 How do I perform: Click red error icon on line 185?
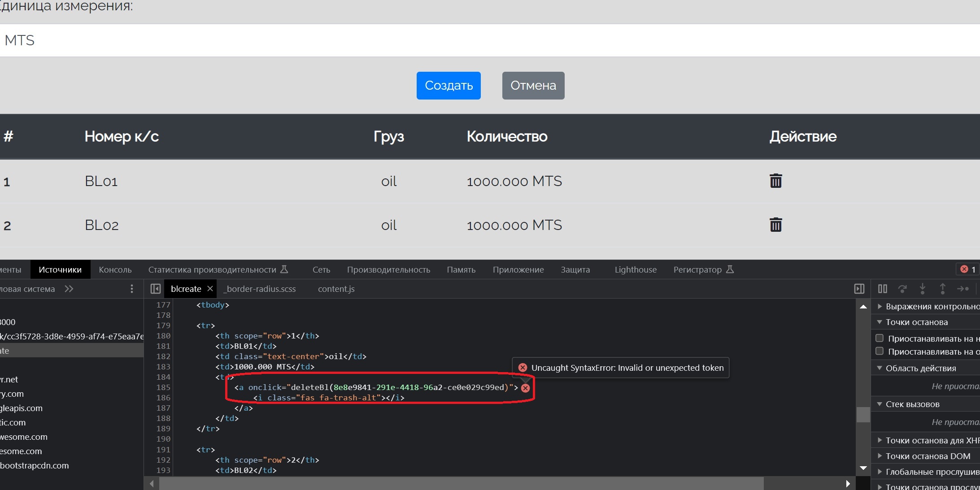525,388
